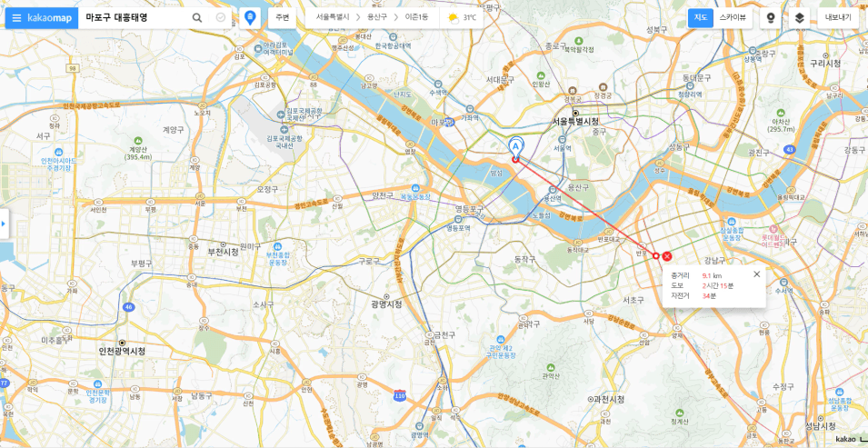The width and height of the screenshot is (868, 448).
Task: Click the search magnifier icon
Action: [x=197, y=18]
